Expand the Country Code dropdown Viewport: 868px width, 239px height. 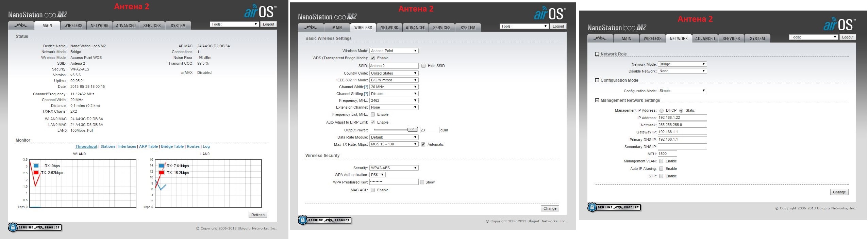click(394, 73)
